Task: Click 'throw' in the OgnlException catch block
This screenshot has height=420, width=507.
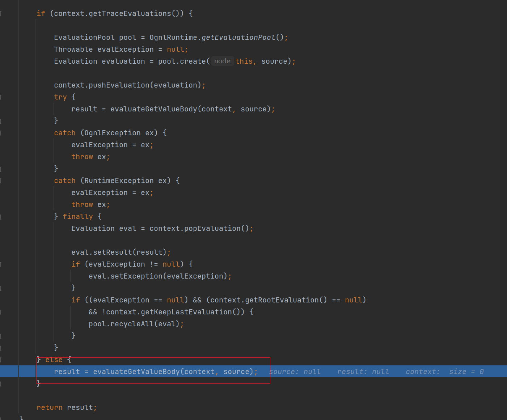Action: [x=82, y=157]
